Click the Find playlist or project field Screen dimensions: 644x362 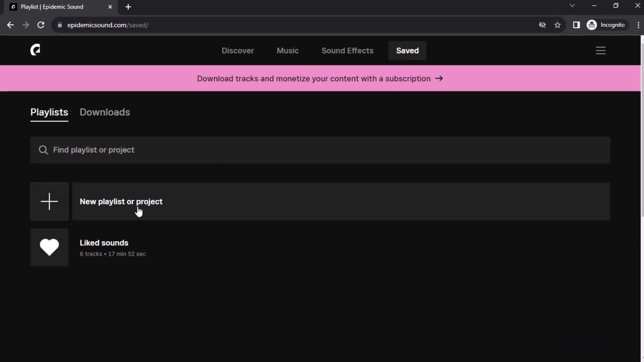click(x=321, y=150)
